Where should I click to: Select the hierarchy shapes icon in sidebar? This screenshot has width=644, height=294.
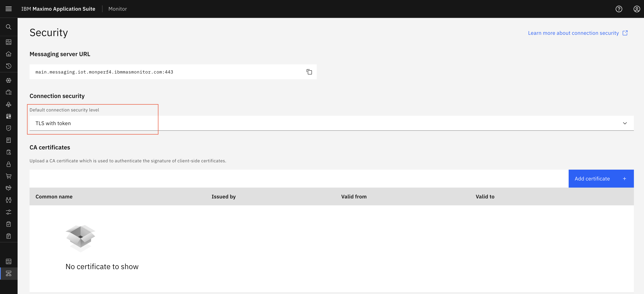(8, 105)
